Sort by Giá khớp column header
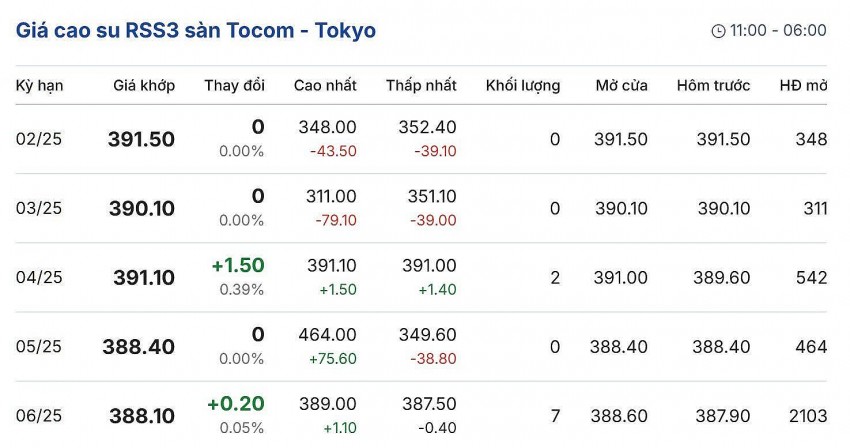850x448 pixels. click(x=144, y=86)
